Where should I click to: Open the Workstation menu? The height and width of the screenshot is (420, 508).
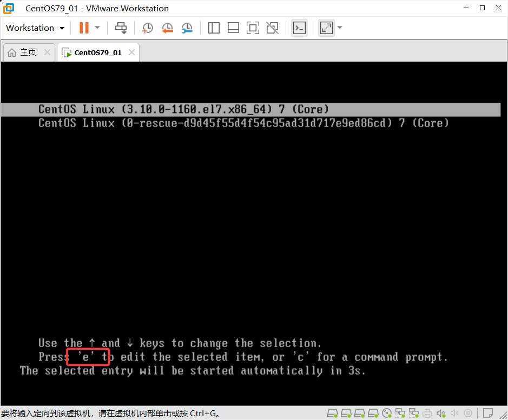[35, 28]
